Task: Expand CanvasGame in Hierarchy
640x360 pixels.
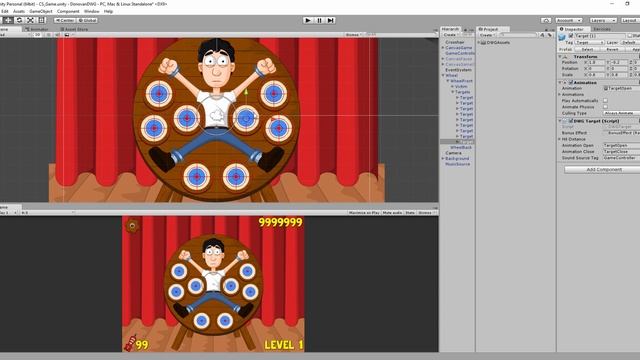Action: click(x=443, y=48)
